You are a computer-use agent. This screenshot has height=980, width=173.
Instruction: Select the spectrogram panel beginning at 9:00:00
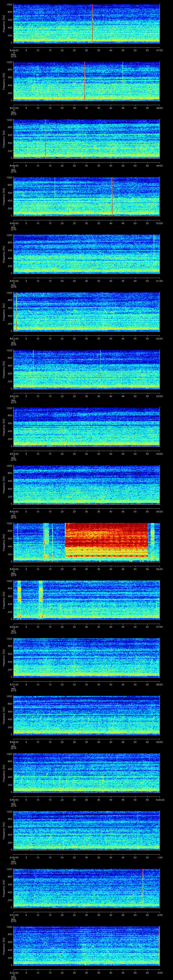[87, 831]
